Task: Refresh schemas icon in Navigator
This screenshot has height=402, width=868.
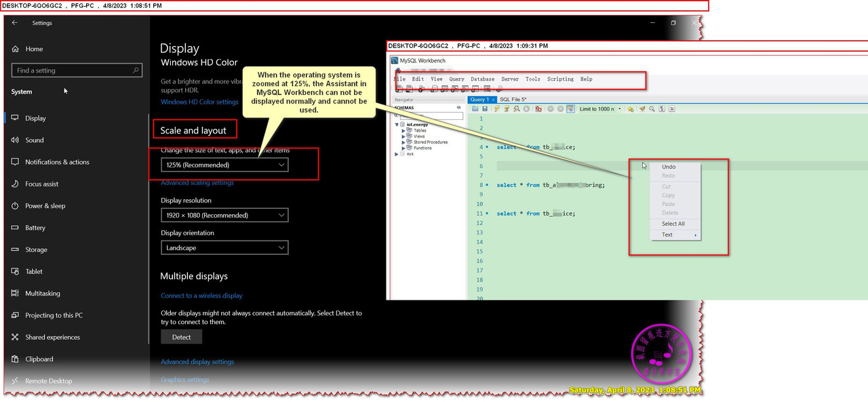Action: (x=459, y=107)
